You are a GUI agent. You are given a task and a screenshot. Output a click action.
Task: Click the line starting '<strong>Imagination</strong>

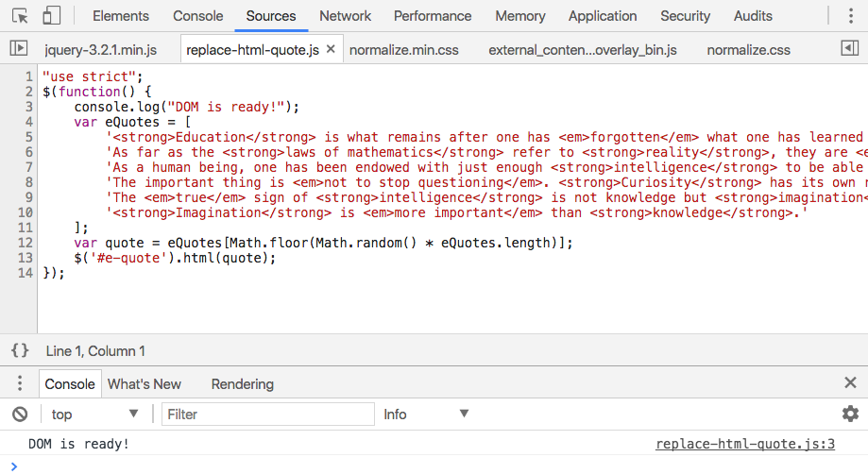tap(457, 212)
